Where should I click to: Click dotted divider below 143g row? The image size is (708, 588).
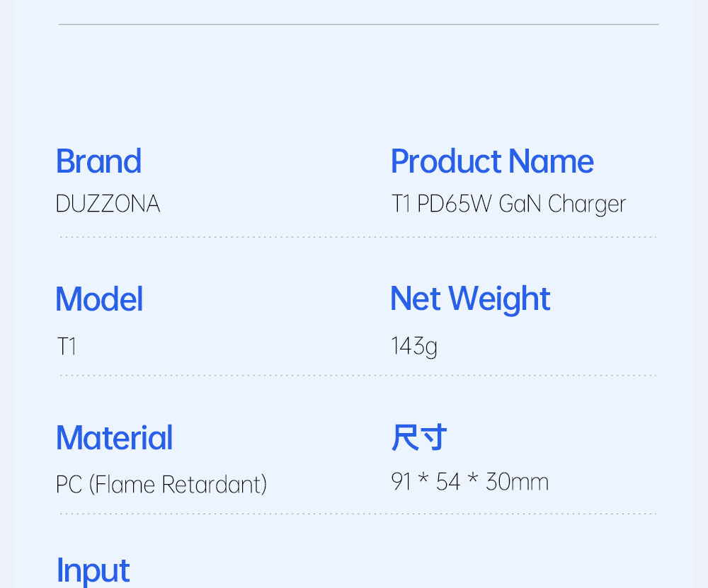[x=358, y=375]
